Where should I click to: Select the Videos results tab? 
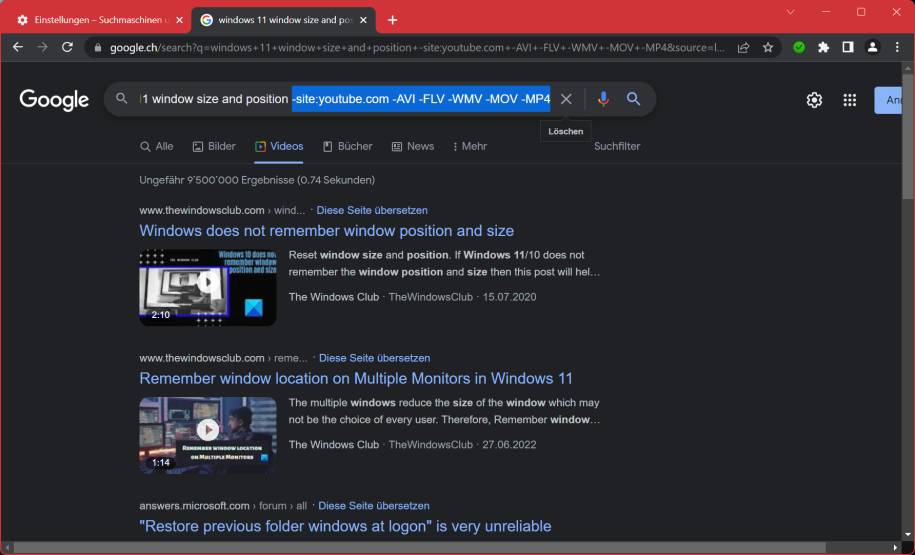(279, 146)
